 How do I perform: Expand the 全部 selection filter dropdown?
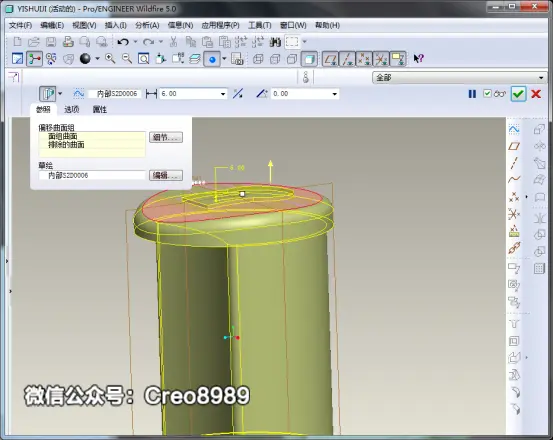pyautogui.click(x=541, y=77)
